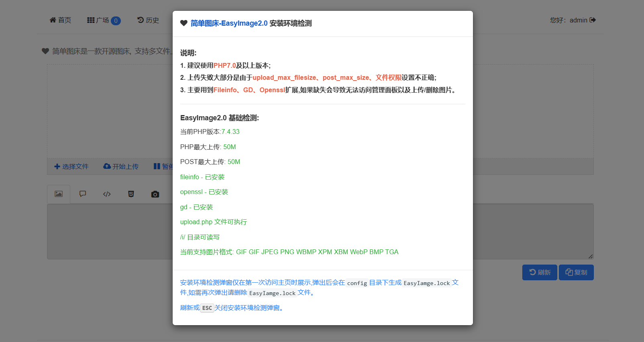This screenshot has width=644, height=342.
Task: Select the code brackets format tab
Action: click(107, 194)
